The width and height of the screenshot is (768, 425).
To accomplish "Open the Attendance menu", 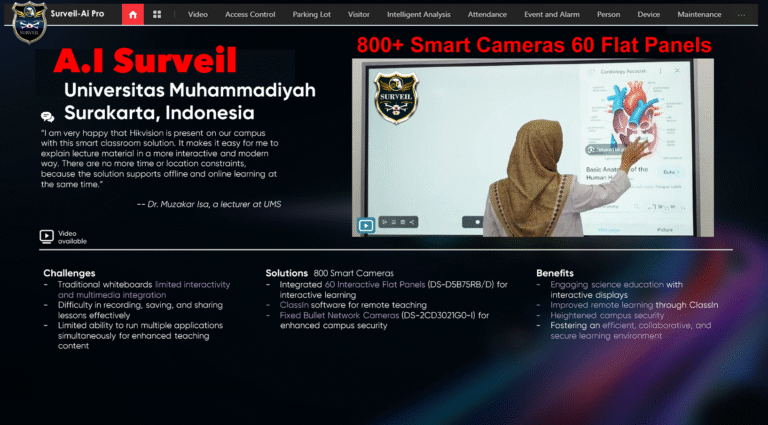I will point(487,15).
